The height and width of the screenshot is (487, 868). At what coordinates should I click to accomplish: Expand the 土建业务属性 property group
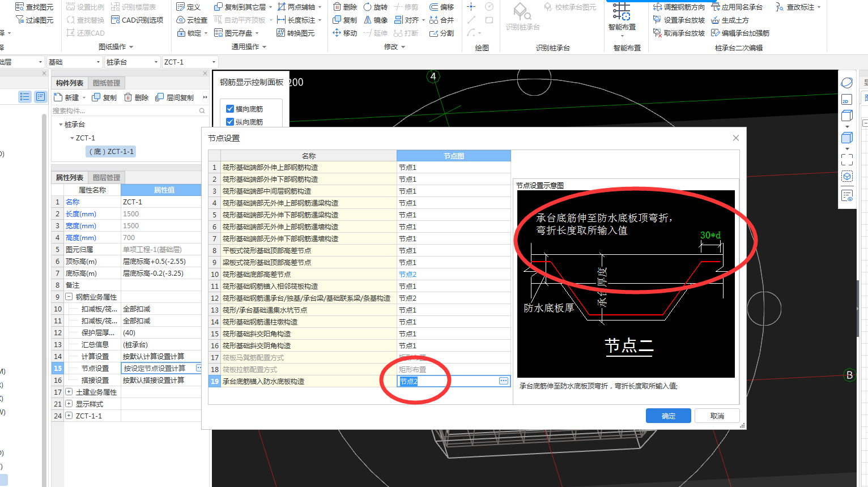(x=69, y=392)
